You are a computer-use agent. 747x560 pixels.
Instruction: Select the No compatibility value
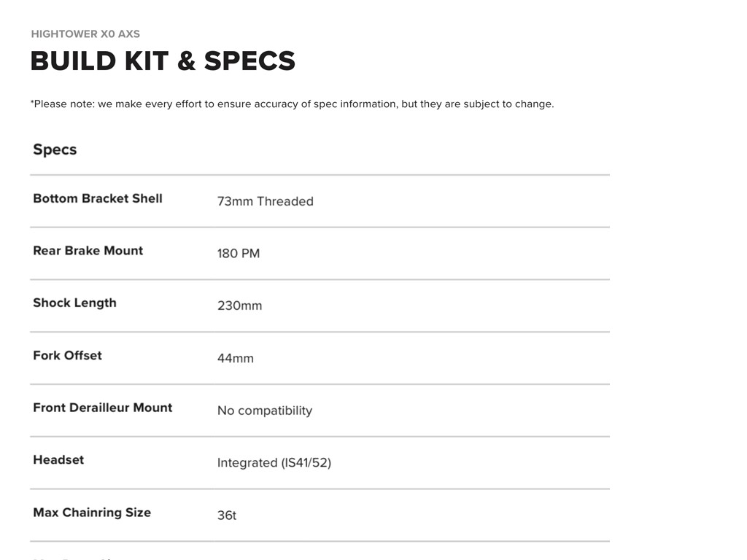point(265,411)
